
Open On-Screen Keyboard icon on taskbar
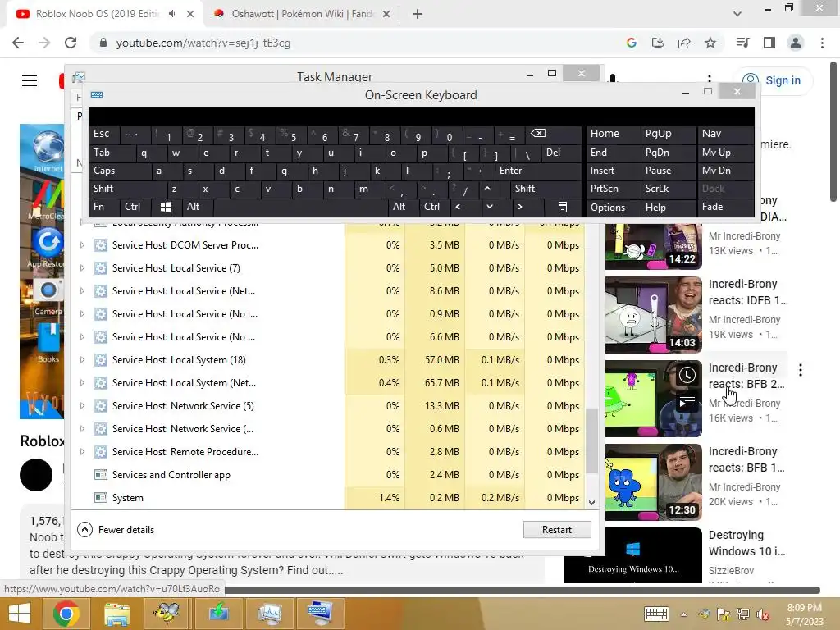320,614
